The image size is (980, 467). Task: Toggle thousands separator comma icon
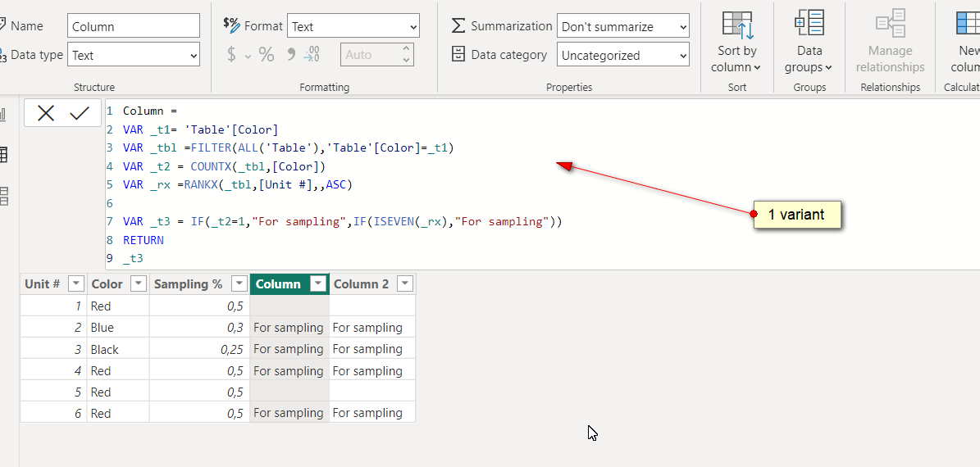tap(290, 55)
